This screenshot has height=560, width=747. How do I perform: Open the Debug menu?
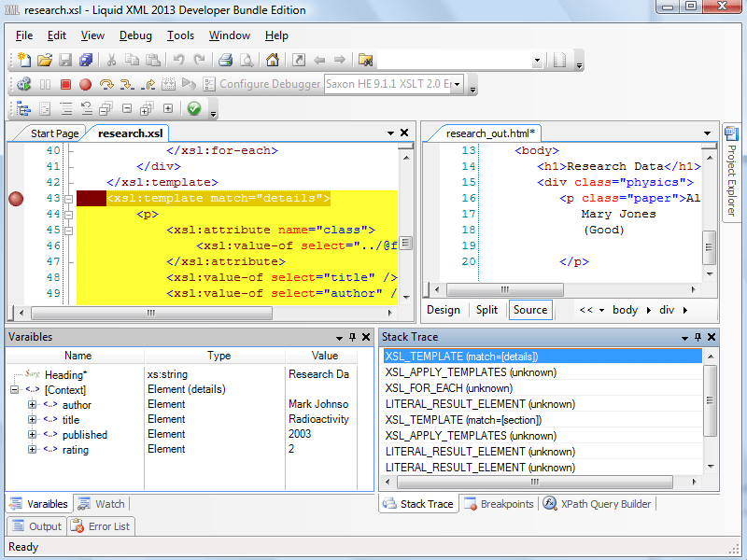pyautogui.click(x=135, y=35)
